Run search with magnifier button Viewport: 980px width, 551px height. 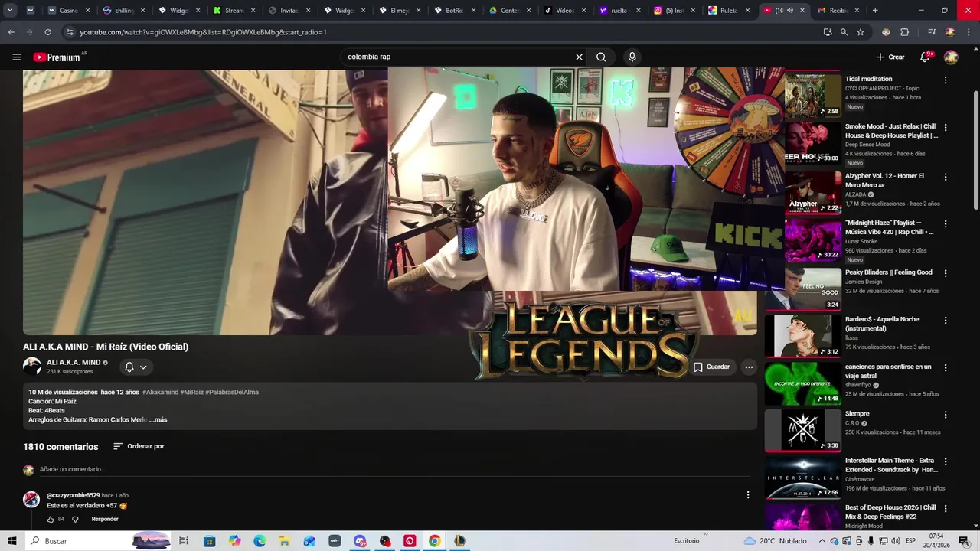point(601,57)
